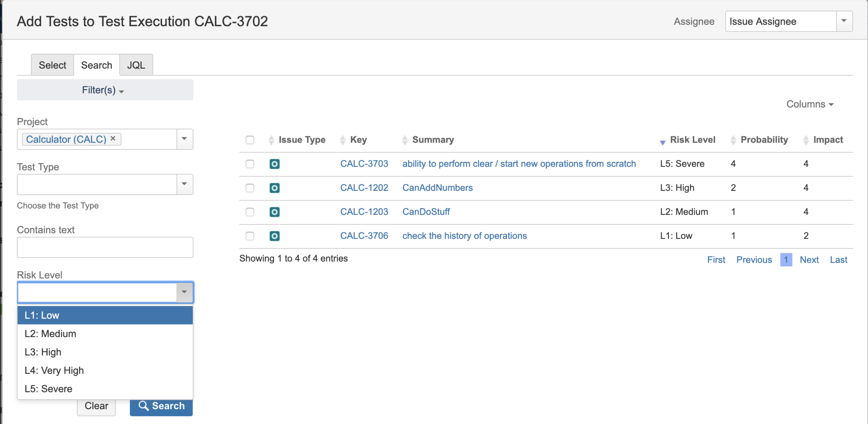The width and height of the screenshot is (868, 424).
Task: Click the test issue icon for CALC-1203
Action: pos(274,212)
